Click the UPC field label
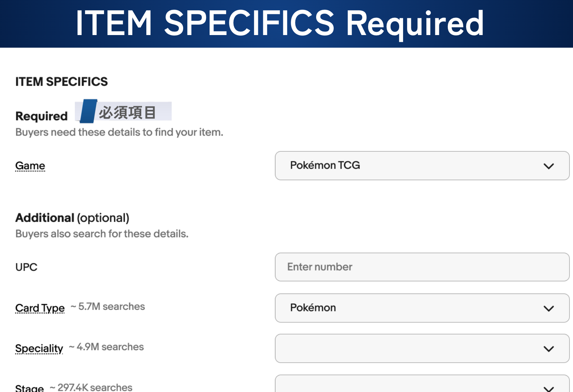 point(26,267)
